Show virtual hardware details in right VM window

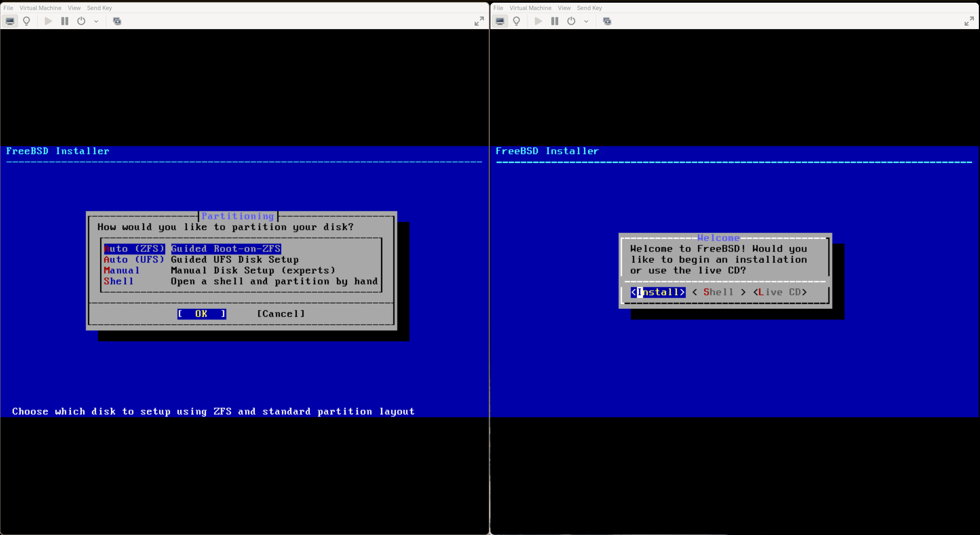(x=516, y=21)
